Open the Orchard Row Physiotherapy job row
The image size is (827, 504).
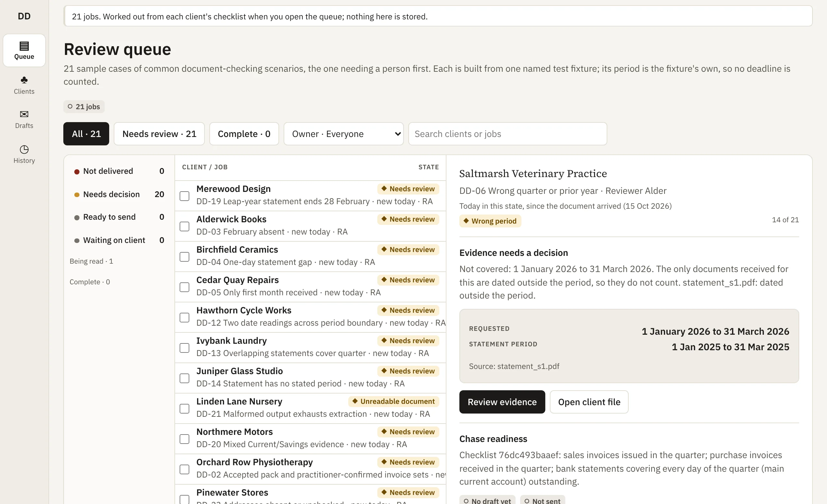pyautogui.click(x=310, y=469)
